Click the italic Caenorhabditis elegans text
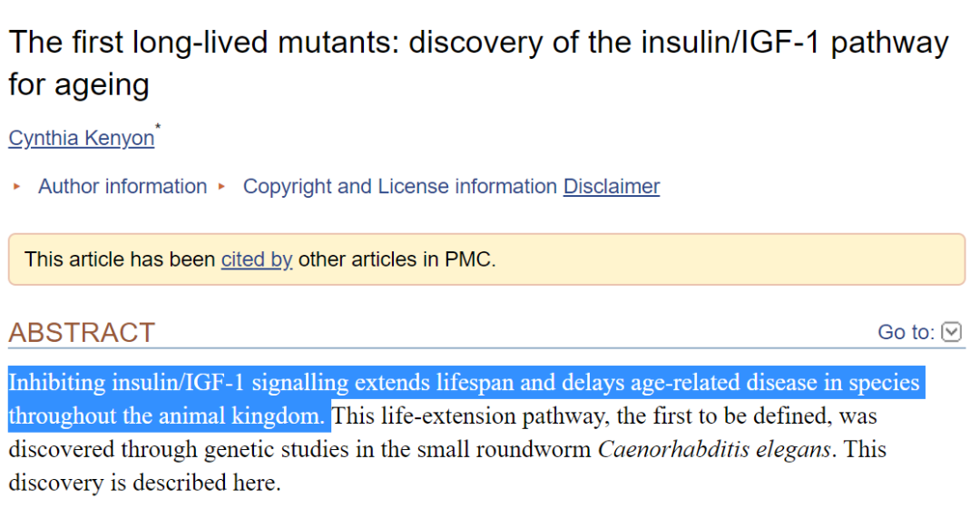 714,449
